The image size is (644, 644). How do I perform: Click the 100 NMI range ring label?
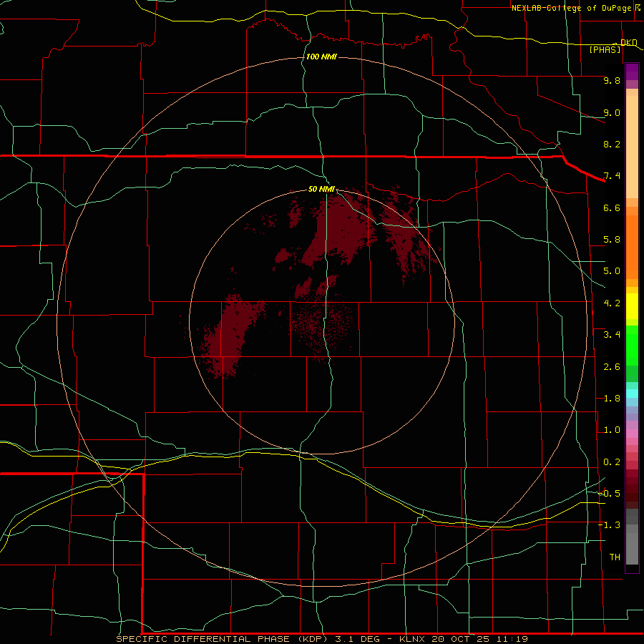(321, 57)
